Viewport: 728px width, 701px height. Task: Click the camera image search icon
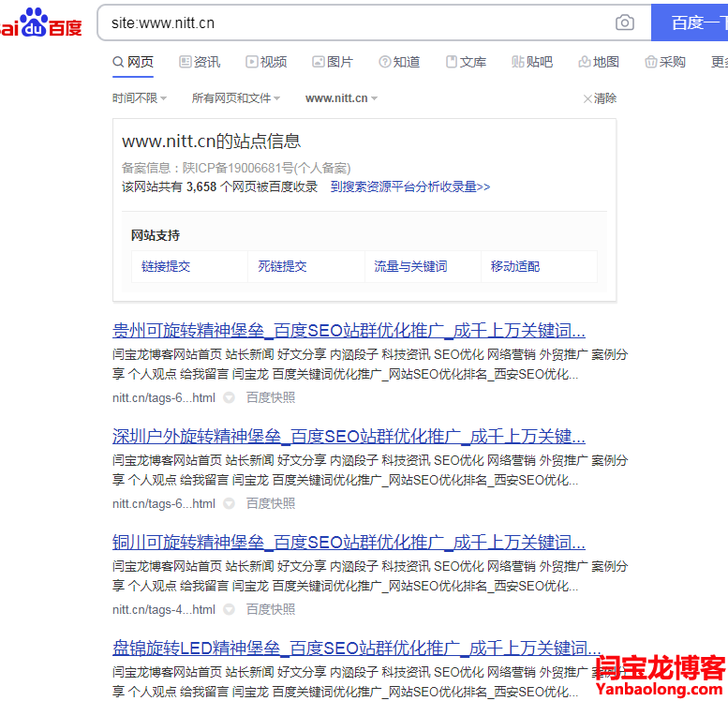point(624,22)
